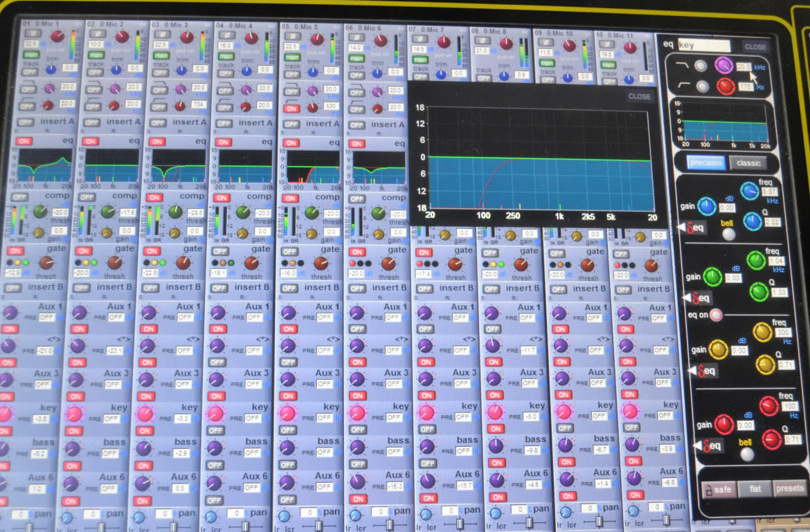Lock the EQ with the safe button
Image resolution: width=810 pixels, height=532 pixels.
(718, 489)
